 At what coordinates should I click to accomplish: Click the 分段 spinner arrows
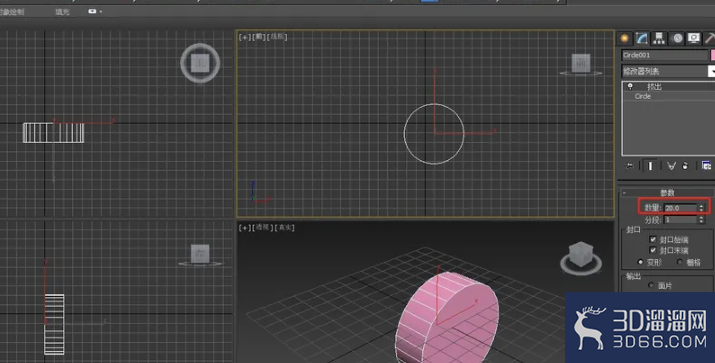coord(701,220)
